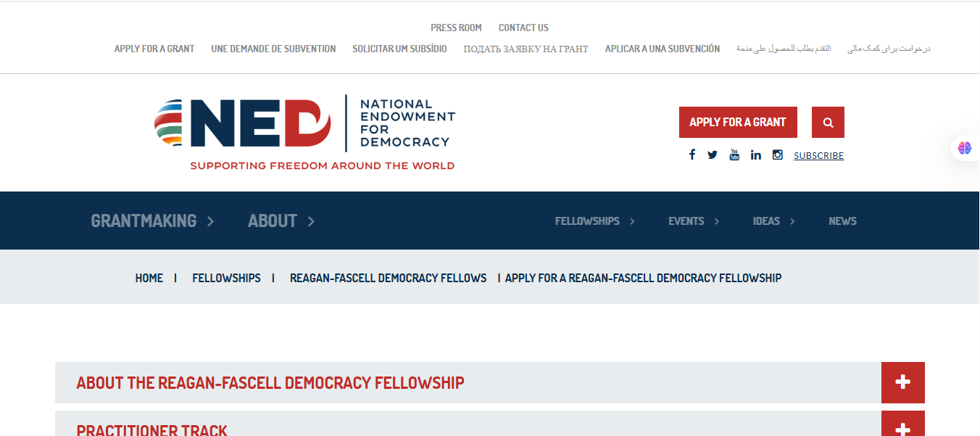Click Home in the breadcrumb trail

point(149,277)
